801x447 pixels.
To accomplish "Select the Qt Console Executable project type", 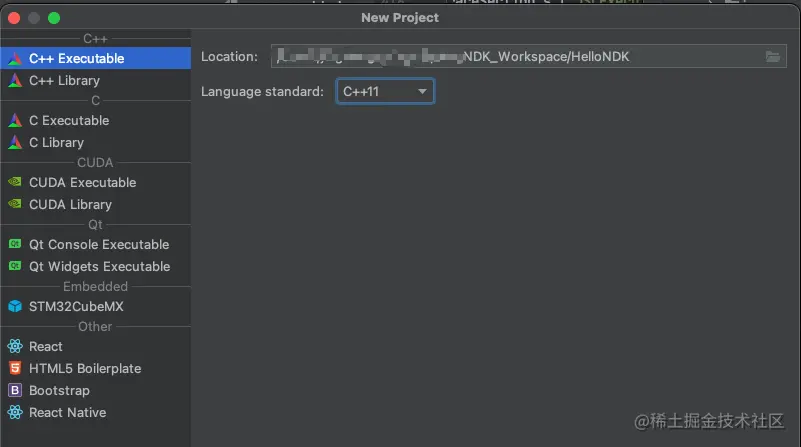I will click(x=96, y=244).
